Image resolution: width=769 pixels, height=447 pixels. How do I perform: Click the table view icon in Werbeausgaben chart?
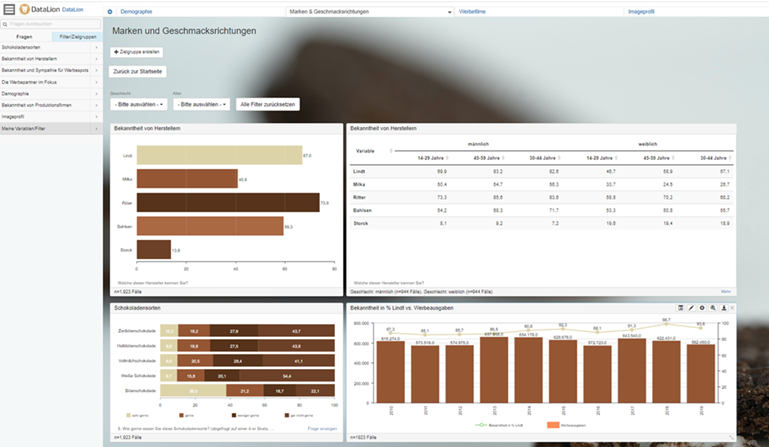[x=680, y=308]
